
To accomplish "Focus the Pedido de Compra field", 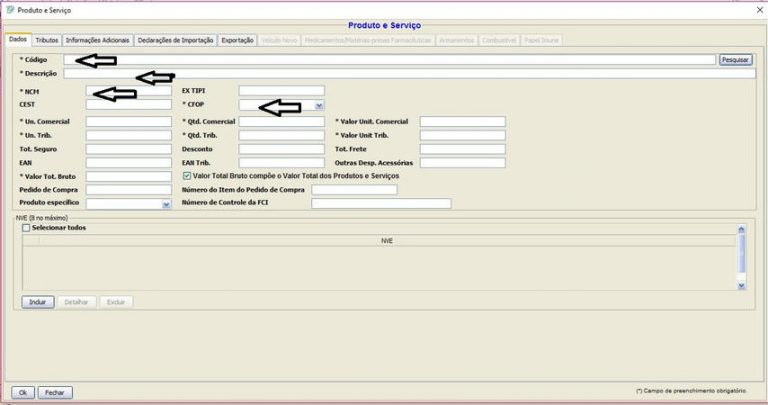I will coord(129,190).
